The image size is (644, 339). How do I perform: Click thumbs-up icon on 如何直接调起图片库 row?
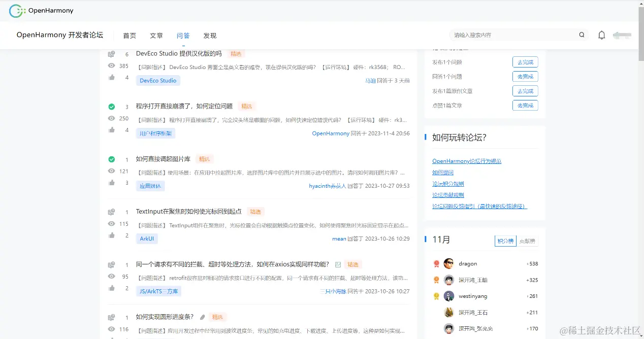point(111,183)
